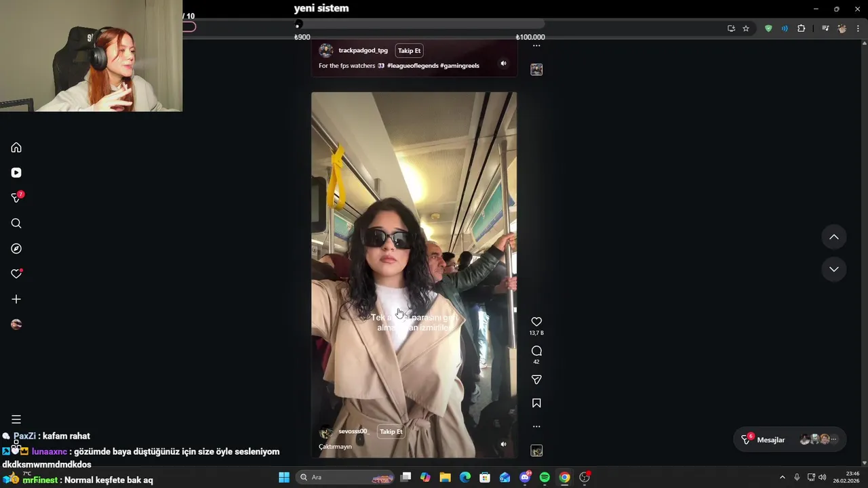Open Chrome media controls icon
The width and height of the screenshot is (868, 488).
coord(825,28)
